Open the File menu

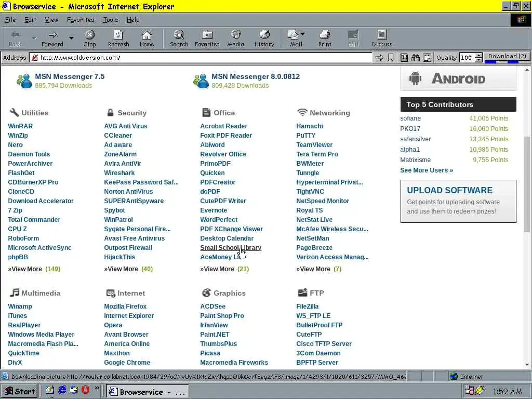point(10,20)
